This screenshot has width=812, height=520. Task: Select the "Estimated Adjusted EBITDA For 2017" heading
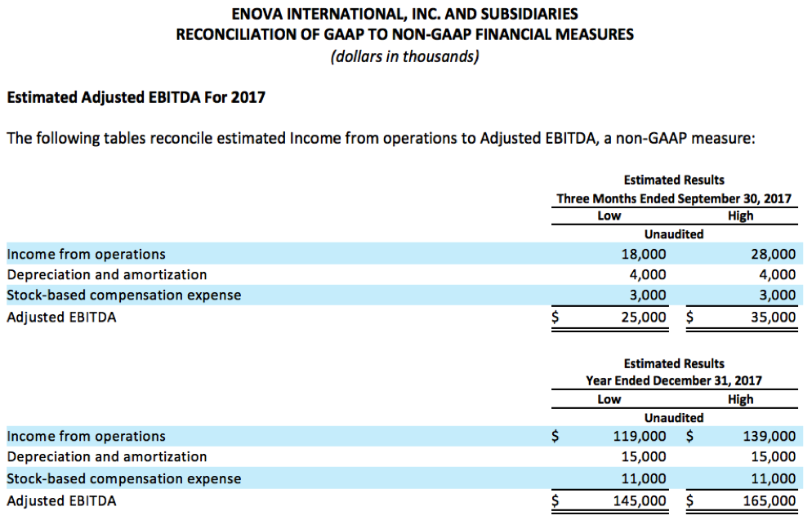click(x=136, y=97)
